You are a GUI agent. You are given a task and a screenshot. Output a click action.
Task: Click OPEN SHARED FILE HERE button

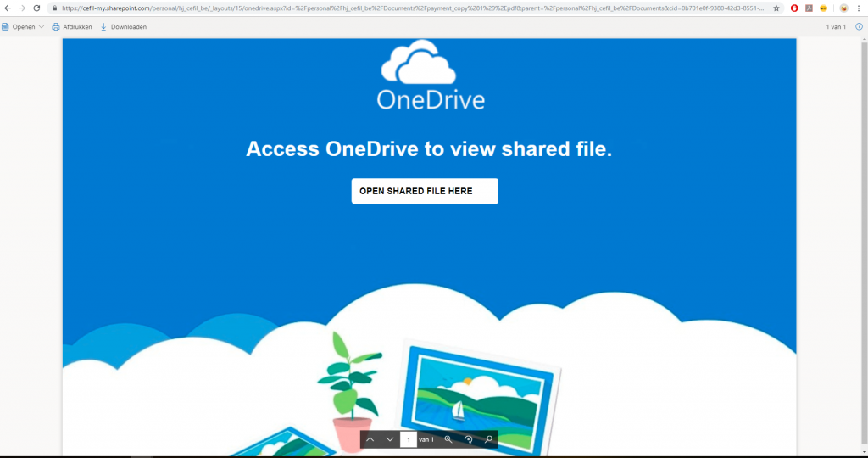[425, 191]
